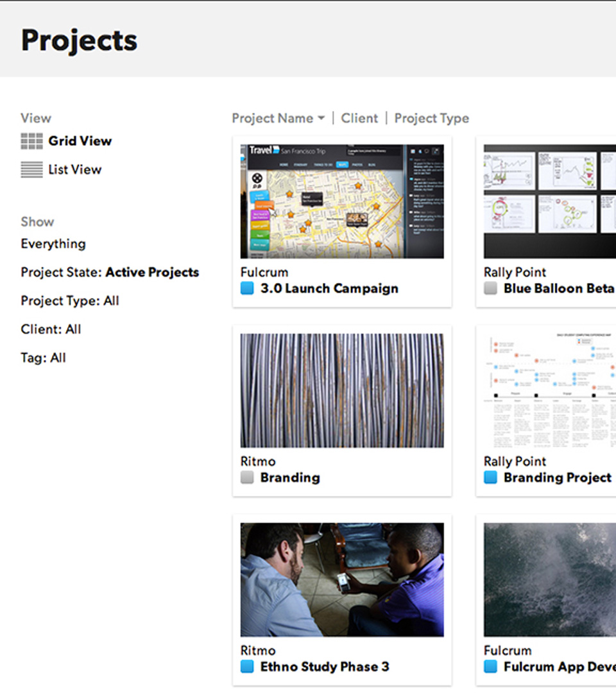Click Ritmo client above Ethno Study Phase 3
The height and width of the screenshot is (693, 616).
tap(258, 651)
